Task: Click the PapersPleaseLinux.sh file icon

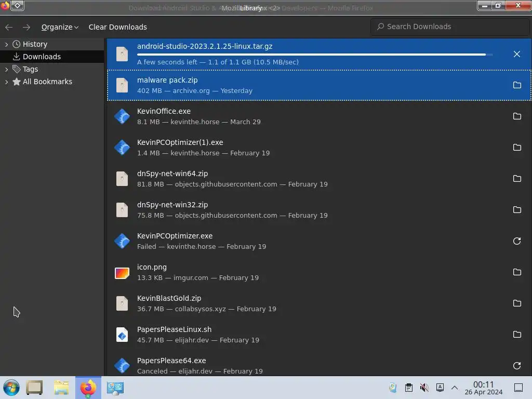Action: (x=122, y=335)
